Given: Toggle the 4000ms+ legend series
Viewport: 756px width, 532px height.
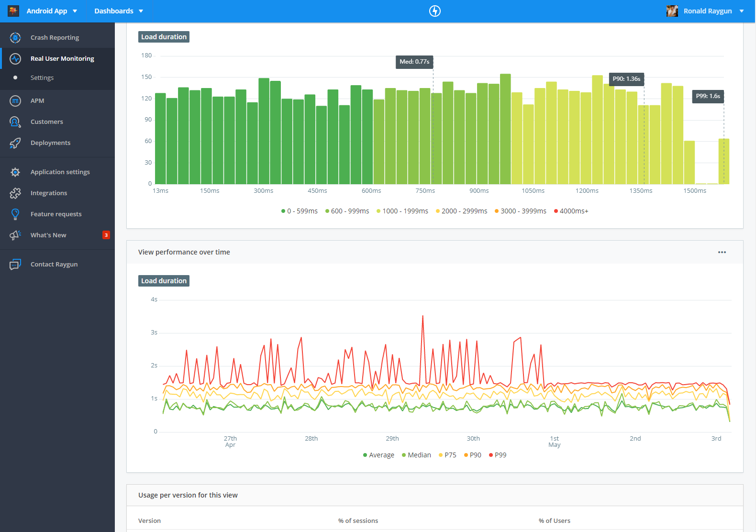Looking at the screenshot, I should (571, 211).
